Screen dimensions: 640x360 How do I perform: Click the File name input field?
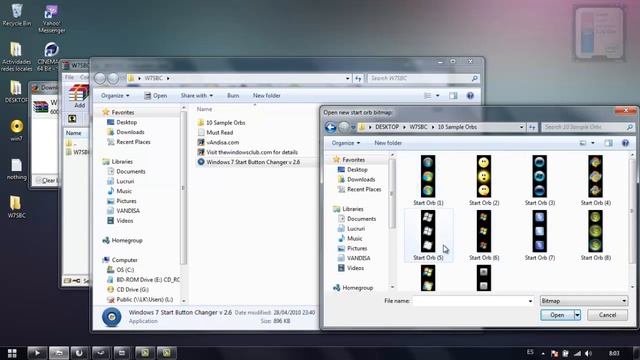469,301
